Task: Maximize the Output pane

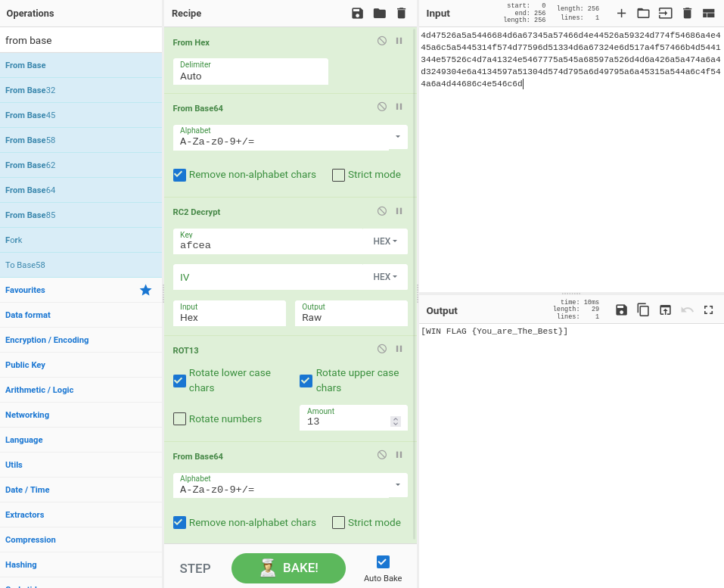Action: [708, 310]
